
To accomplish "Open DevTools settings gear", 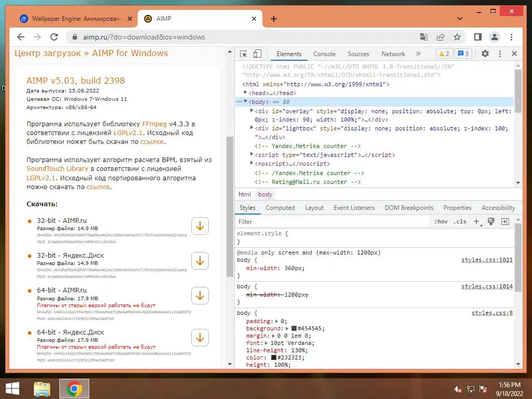I will click(x=485, y=54).
